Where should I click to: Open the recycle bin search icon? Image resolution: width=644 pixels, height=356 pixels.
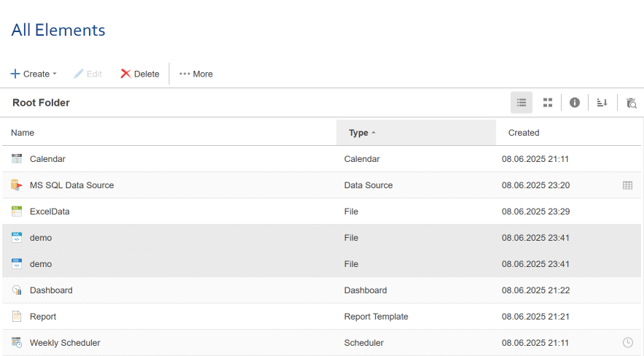(x=631, y=103)
